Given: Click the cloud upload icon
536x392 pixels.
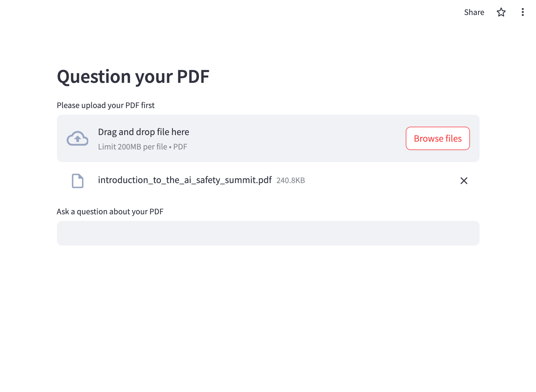Looking at the screenshot, I should click(x=77, y=138).
